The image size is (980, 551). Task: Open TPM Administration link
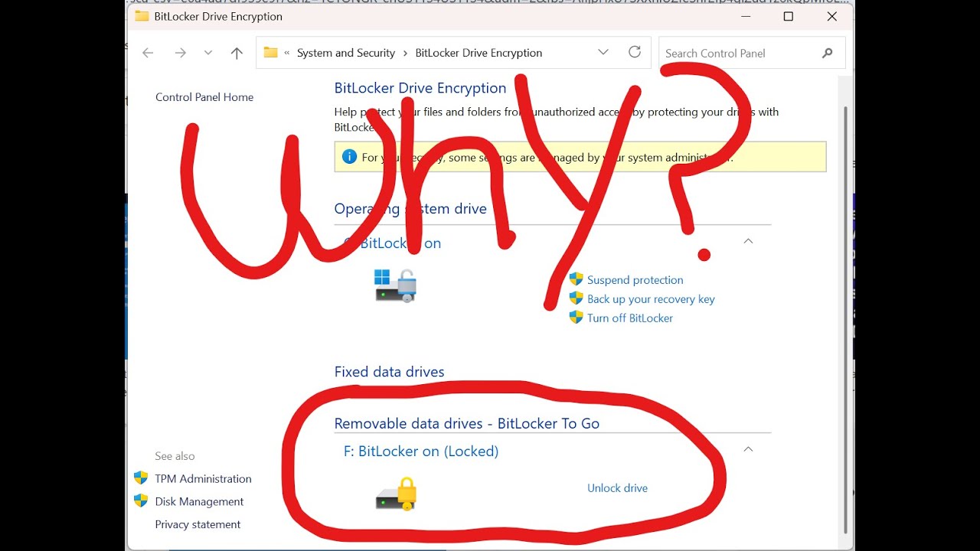[x=203, y=479]
